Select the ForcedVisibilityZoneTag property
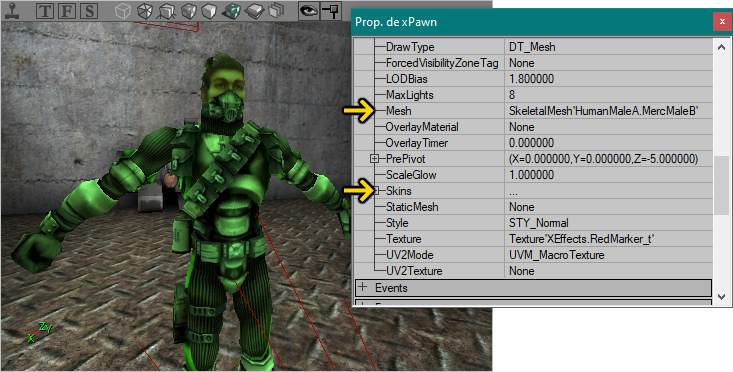Viewport: 733px width, 372px height. 442,63
